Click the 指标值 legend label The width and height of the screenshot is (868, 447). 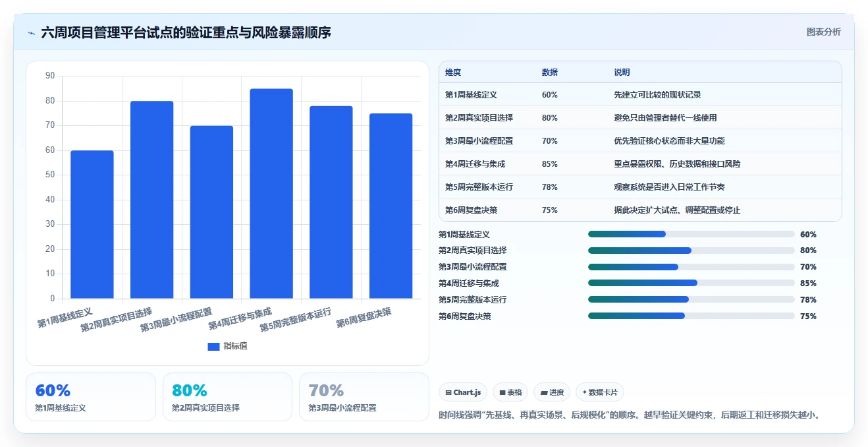coord(235,346)
